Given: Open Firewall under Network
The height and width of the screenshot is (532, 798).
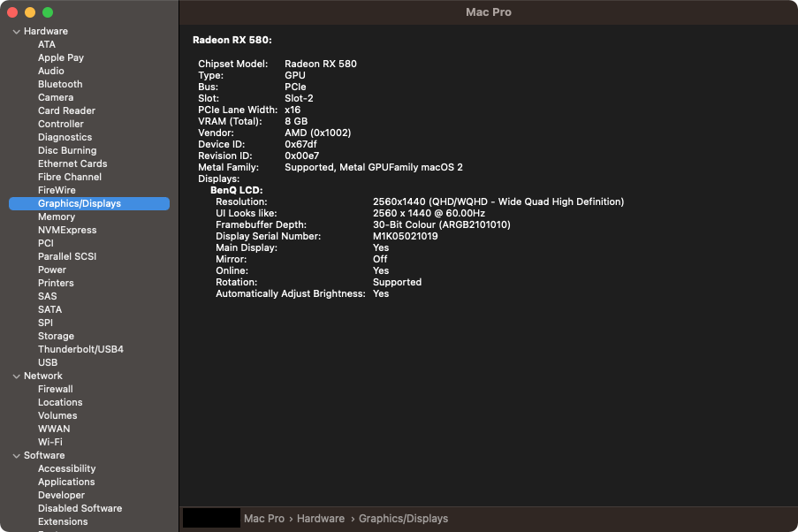Looking at the screenshot, I should (x=56, y=389).
